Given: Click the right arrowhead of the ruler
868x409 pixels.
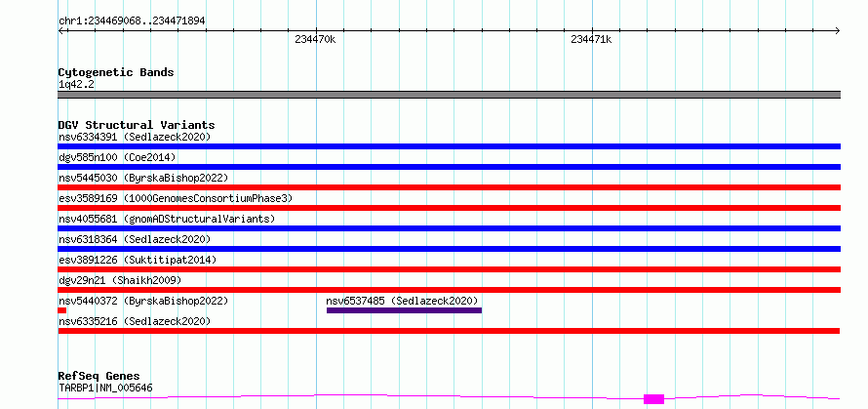Looking at the screenshot, I should tap(838, 31).
